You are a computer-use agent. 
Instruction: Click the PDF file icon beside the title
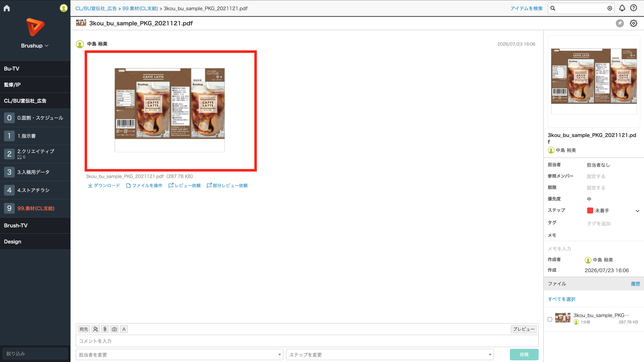tap(81, 23)
